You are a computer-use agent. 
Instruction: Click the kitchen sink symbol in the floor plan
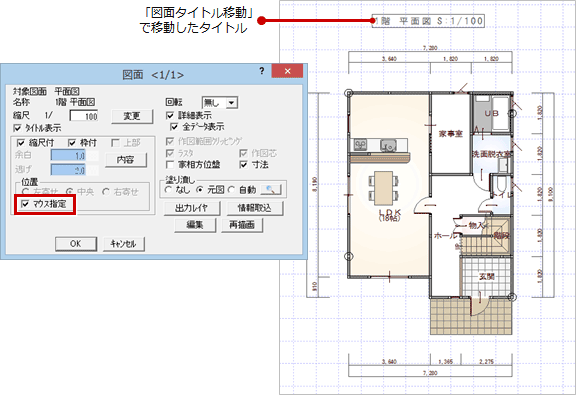click(x=388, y=146)
